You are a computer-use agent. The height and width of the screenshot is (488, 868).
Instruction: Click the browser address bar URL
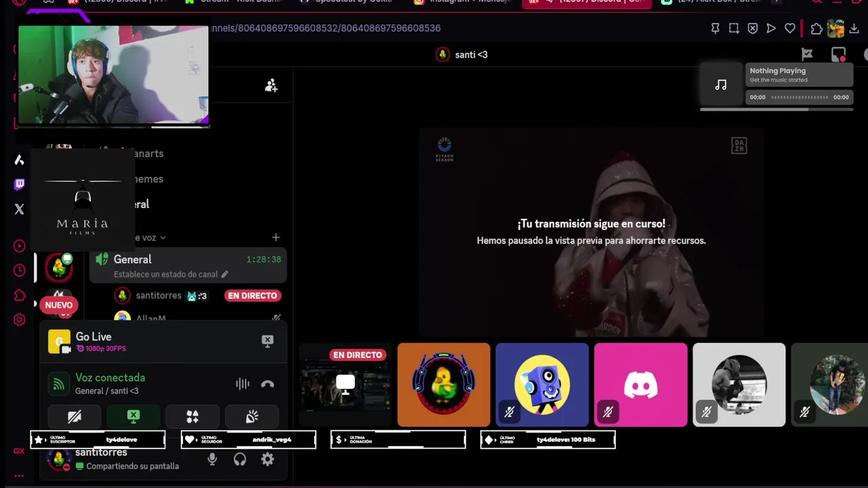click(325, 28)
